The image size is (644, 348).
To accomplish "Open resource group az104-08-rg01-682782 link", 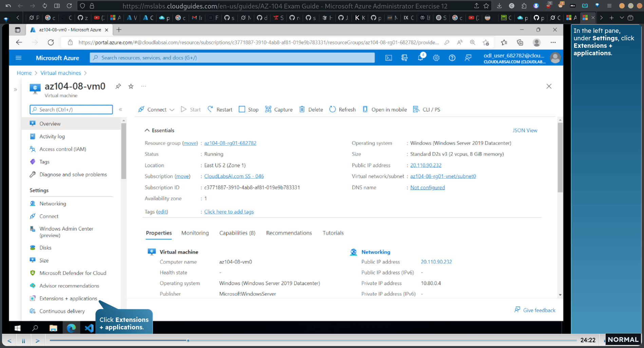I will [230, 143].
